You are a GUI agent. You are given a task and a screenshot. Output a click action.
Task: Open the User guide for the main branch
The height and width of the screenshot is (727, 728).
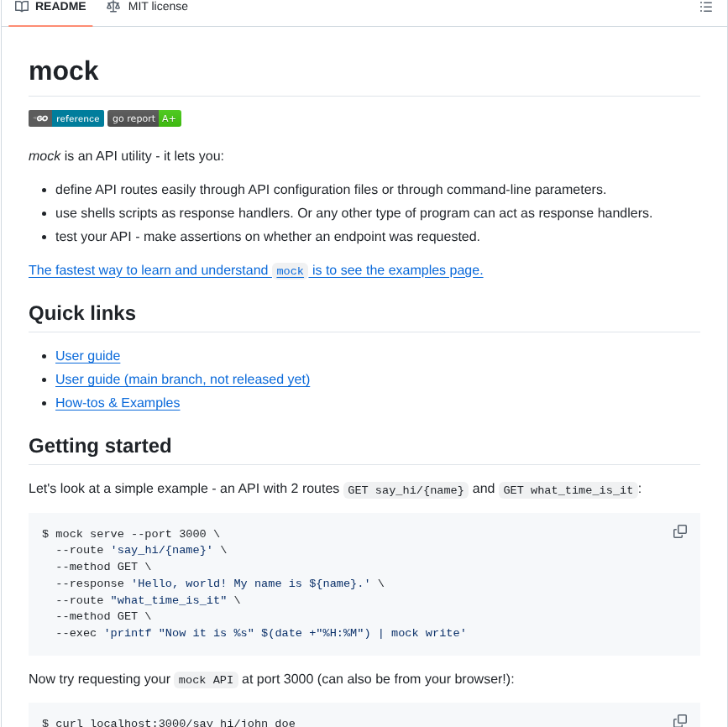click(182, 379)
